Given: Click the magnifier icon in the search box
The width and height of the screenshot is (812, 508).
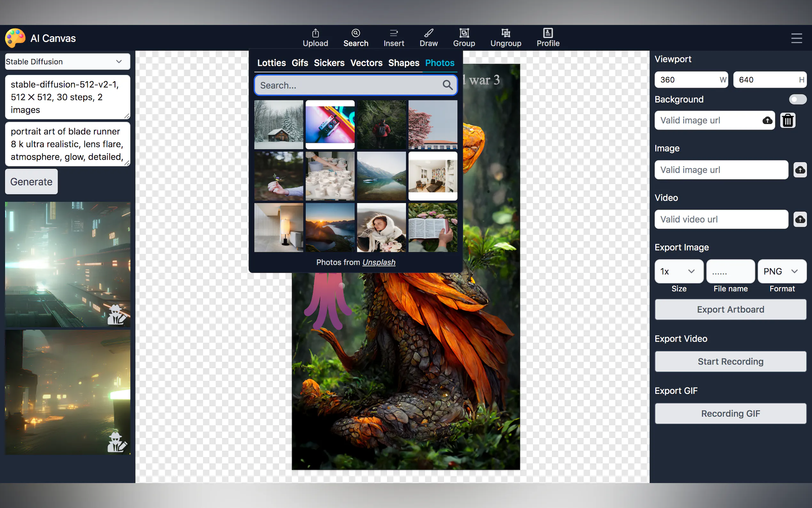Looking at the screenshot, I should pyautogui.click(x=447, y=85).
